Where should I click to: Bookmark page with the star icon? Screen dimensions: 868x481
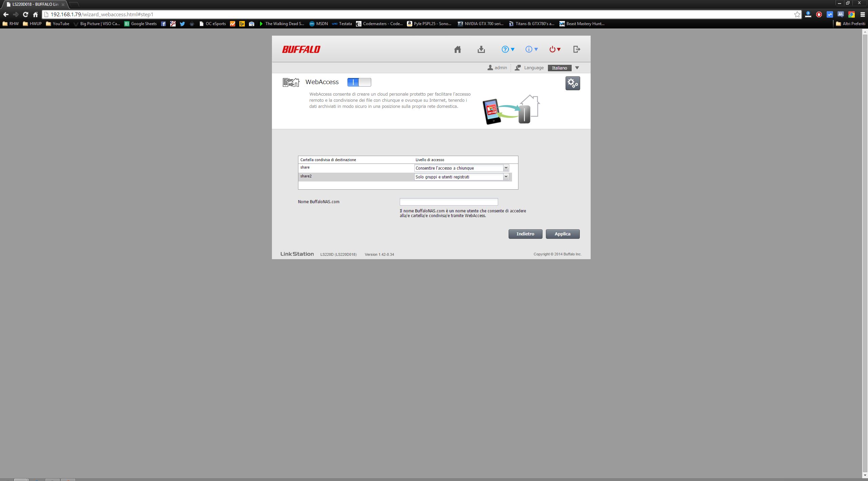point(797,14)
